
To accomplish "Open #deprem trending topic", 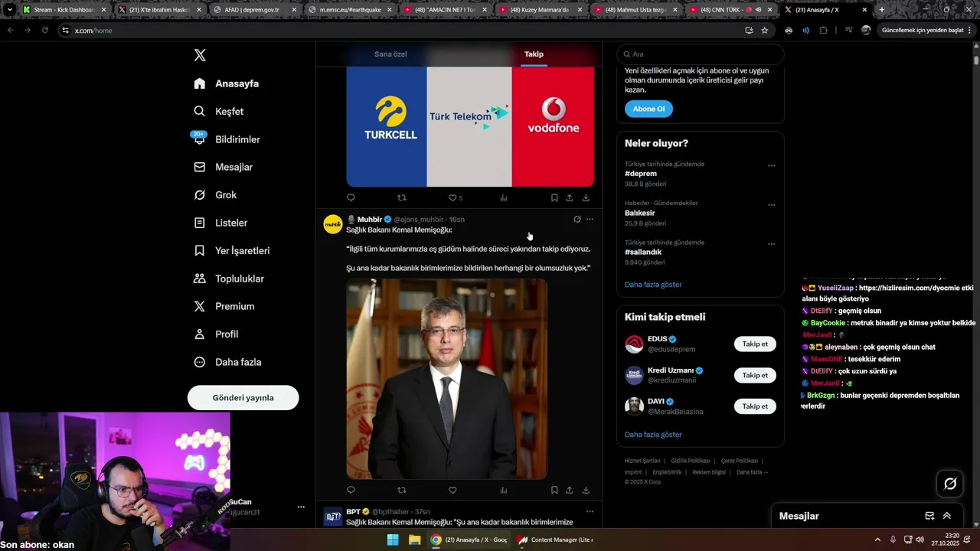I will (641, 174).
